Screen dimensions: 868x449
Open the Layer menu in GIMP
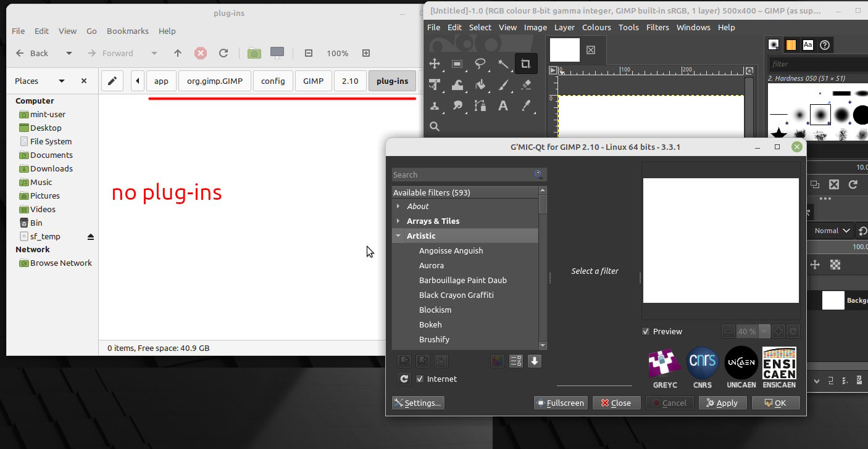click(x=564, y=27)
